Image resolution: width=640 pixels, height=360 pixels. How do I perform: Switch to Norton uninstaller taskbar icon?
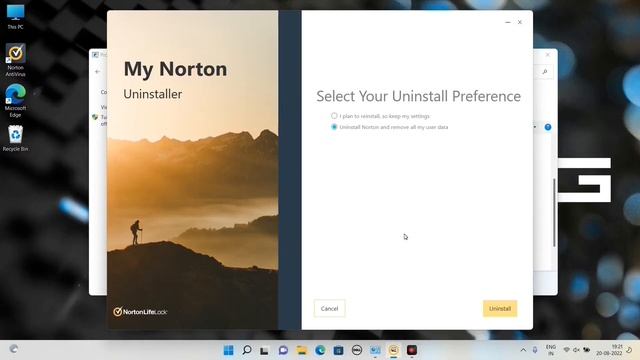pyautogui.click(x=393, y=350)
